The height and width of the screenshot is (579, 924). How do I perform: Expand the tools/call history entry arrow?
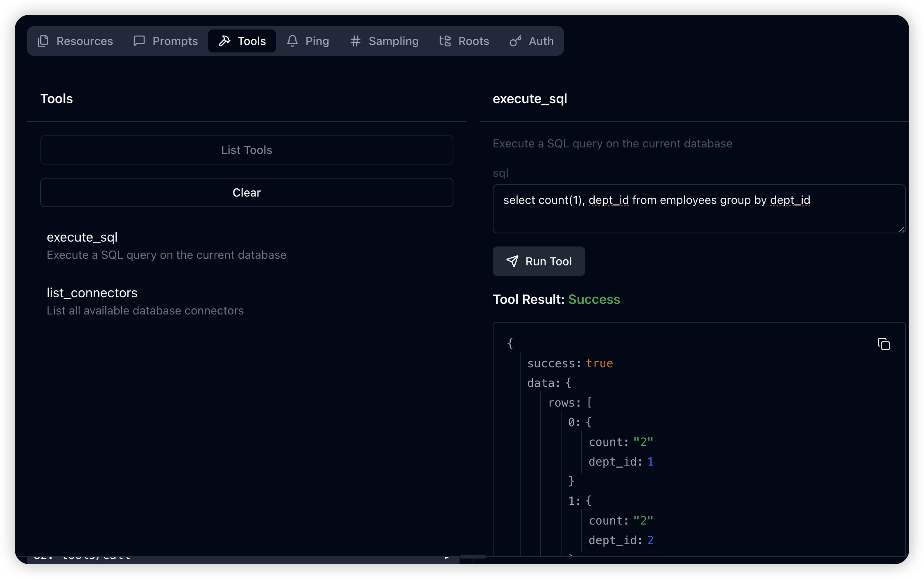click(447, 557)
